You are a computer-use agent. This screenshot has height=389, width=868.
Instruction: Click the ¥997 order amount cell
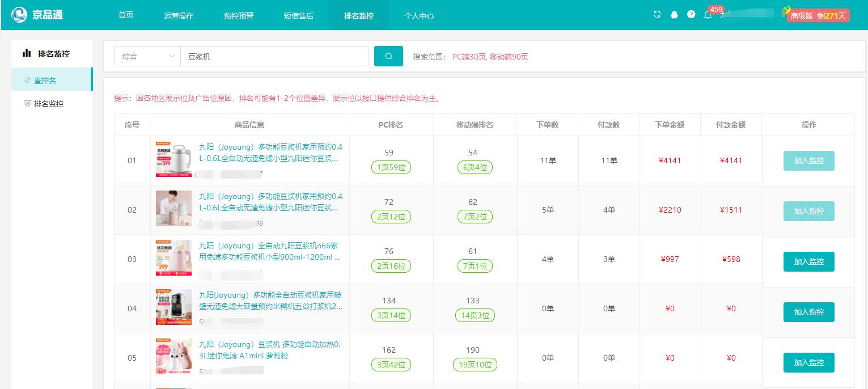(670, 259)
